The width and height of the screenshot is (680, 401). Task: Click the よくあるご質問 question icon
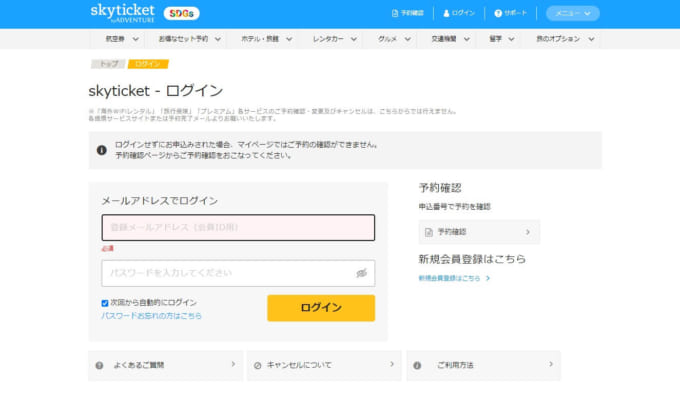click(x=99, y=365)
